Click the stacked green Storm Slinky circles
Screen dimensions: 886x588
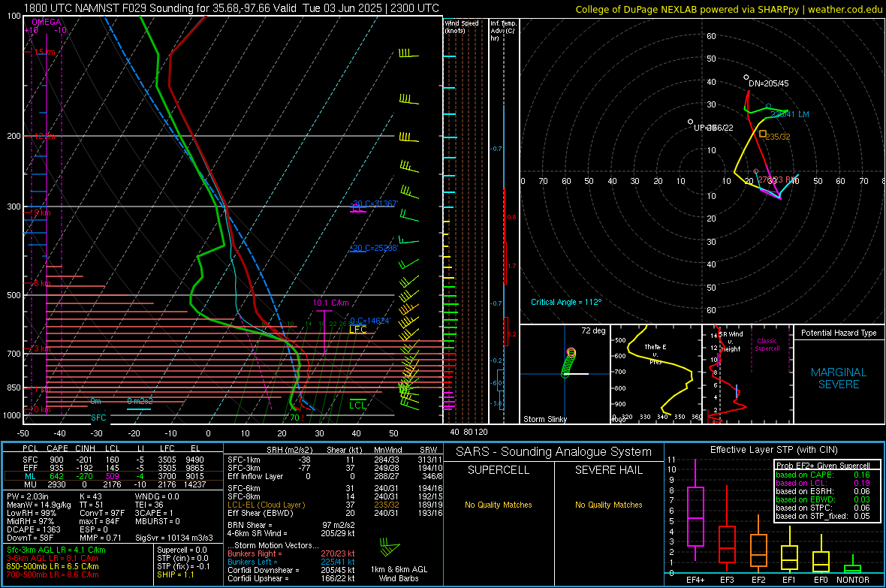(568, 363)
